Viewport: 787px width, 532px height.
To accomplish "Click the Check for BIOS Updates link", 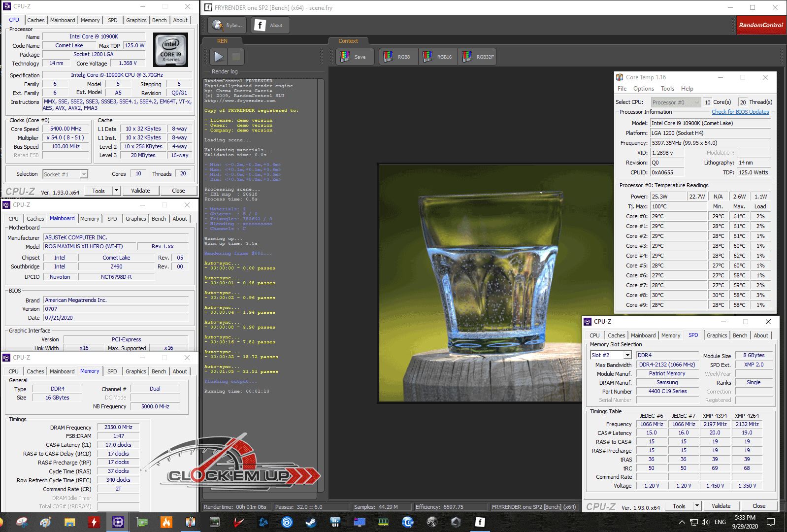I will pyautogui.click(x=740, y=112).
